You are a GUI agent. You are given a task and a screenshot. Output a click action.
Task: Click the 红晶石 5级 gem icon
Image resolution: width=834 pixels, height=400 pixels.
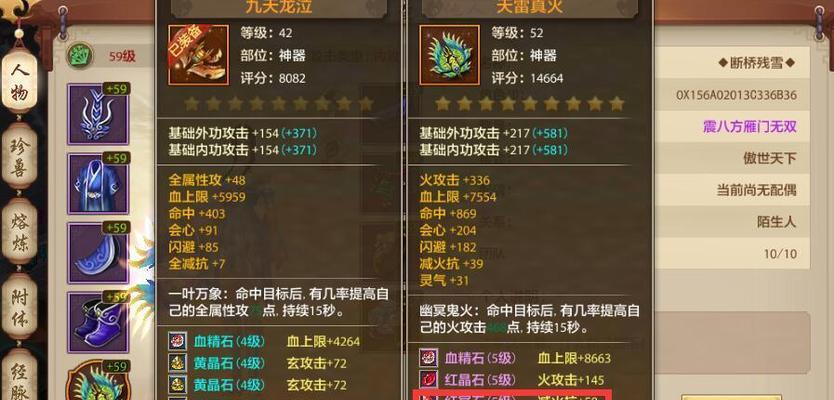(x=429, y=379)
